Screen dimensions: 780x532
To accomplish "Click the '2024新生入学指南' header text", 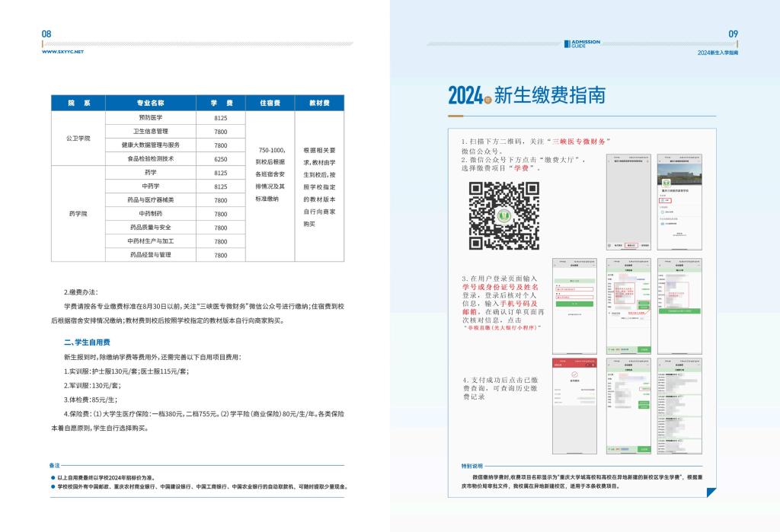I will point(718,53).
